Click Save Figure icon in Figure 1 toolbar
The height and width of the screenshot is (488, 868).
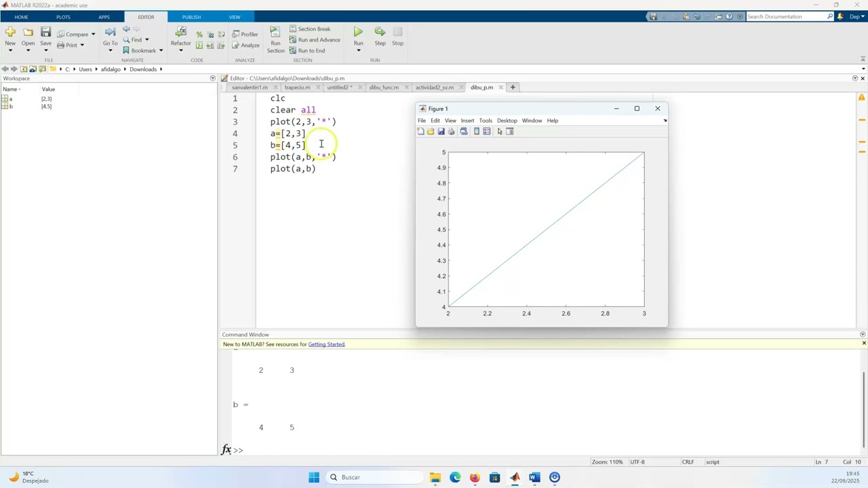click(441, 131)
